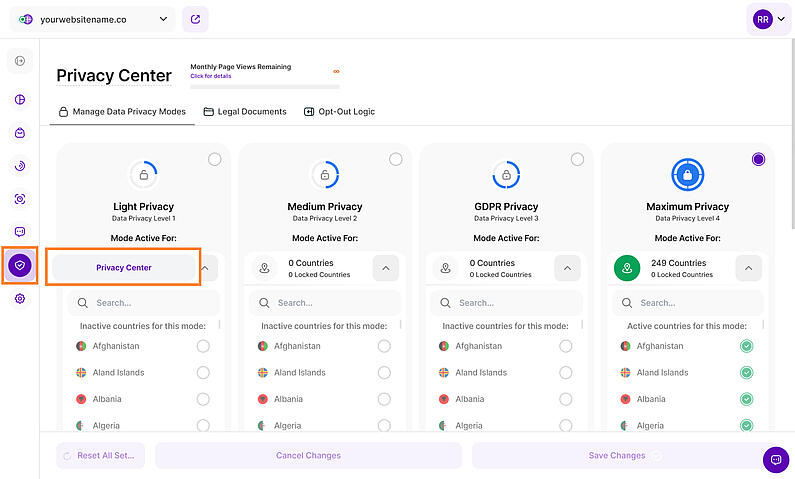This screenshot has height=479, width=795.
Task: Open the shopping bag sidebar icon
Action: tap(20, 133)
